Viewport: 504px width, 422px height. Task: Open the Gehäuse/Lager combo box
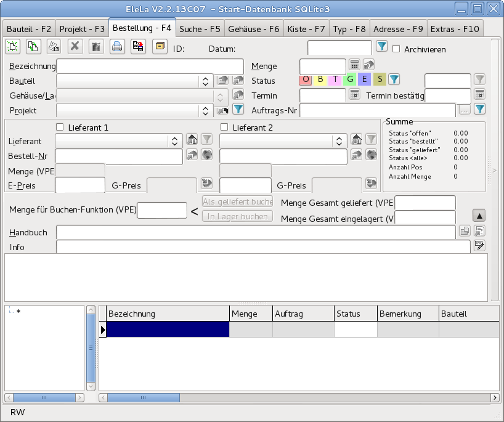pyautogui.click(x=142, y=95)
